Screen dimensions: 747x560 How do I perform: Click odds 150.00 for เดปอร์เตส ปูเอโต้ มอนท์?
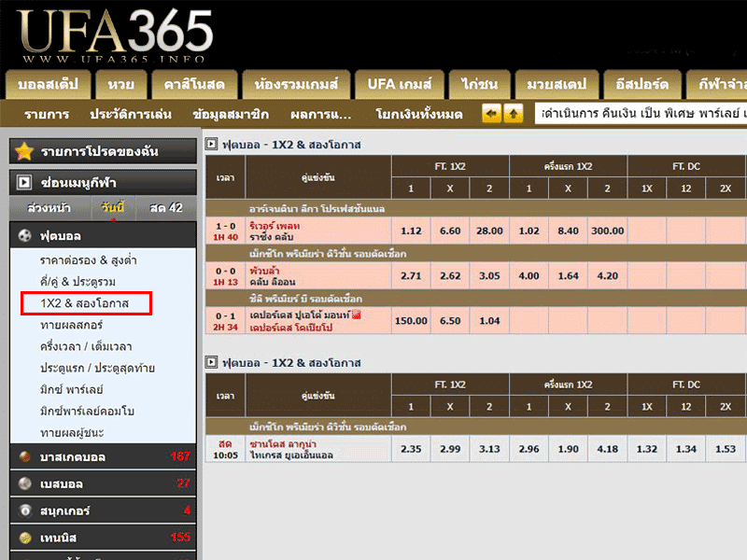click(x=411, y=321)
